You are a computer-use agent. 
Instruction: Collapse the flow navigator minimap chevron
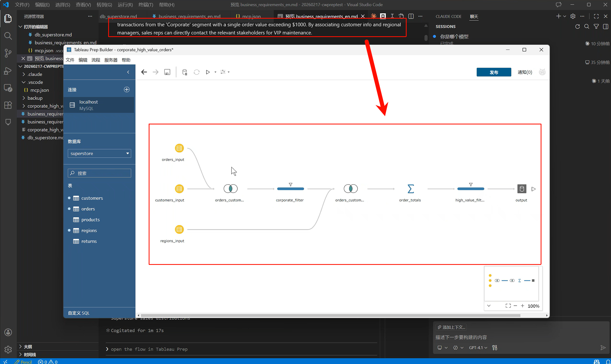[489, 306]
